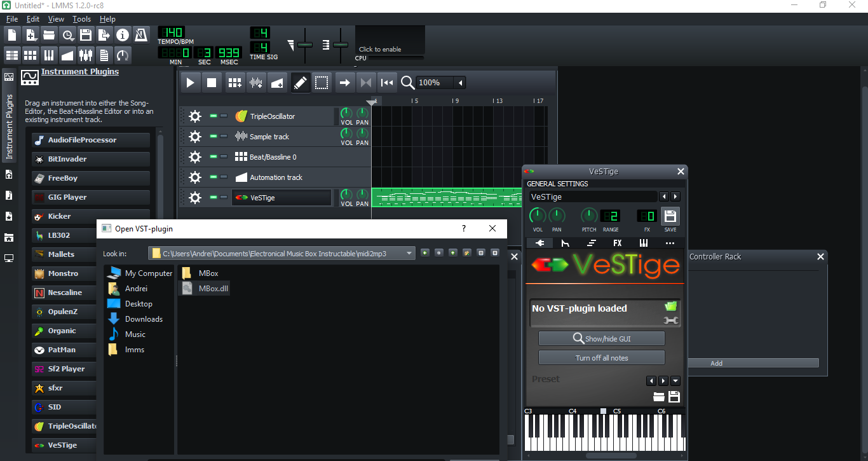Open the View menu
The height and width of the screenshot is (461, 868).
click(56, 19)
